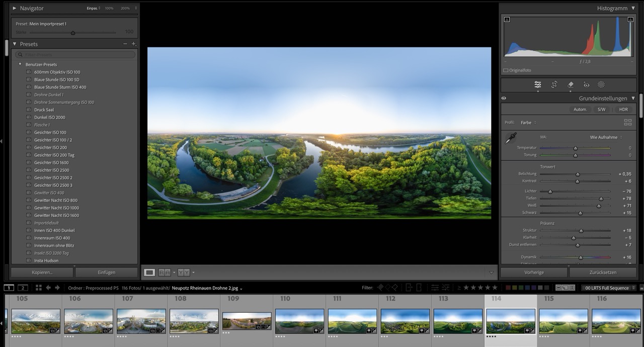Switch to S/W black and white treatment

[602, 109]
